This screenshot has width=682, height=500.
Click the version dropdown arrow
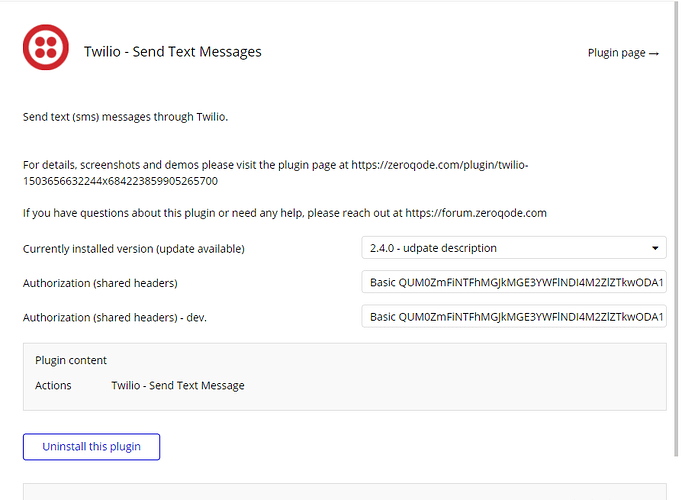pyautogui.click(x=655, y=248)
